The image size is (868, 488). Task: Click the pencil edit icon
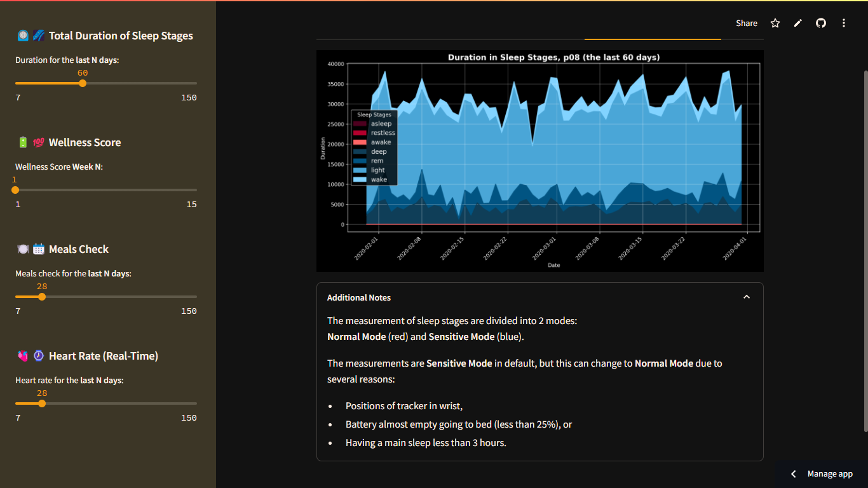(798, 23)
